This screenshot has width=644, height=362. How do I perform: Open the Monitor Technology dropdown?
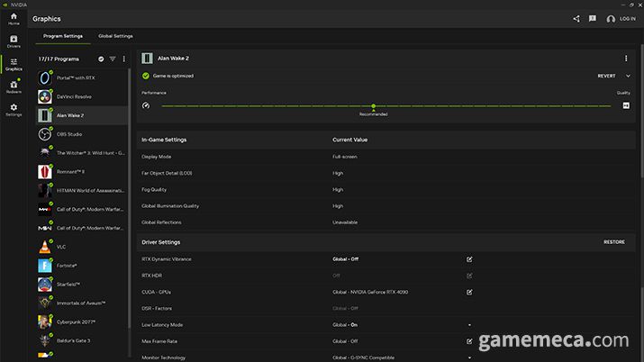click(469, 357)
